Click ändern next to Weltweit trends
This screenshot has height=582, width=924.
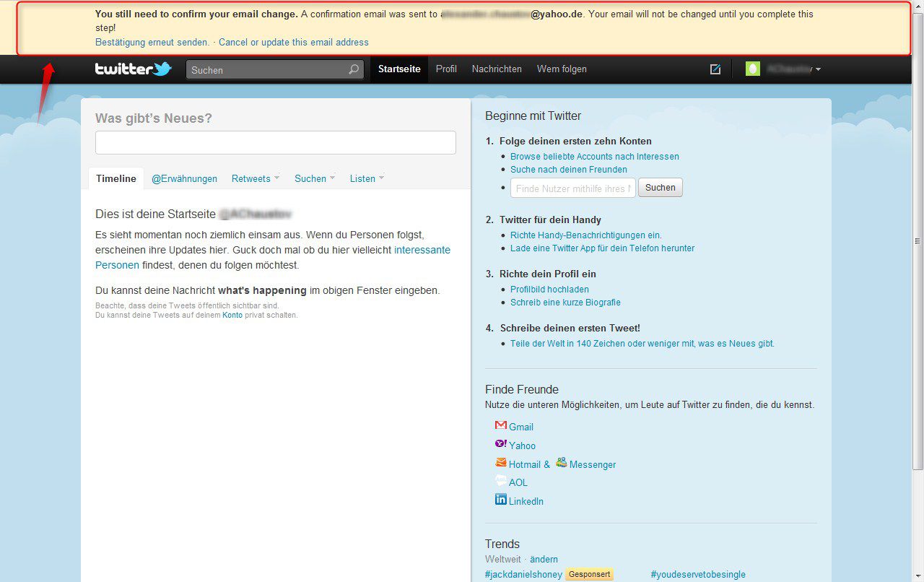pos(544,559)
